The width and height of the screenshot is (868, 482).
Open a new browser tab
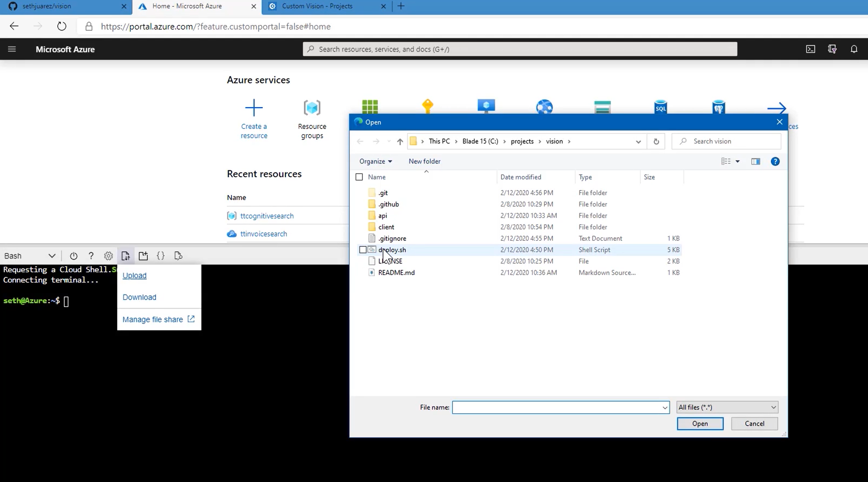[x=401, y=6]
